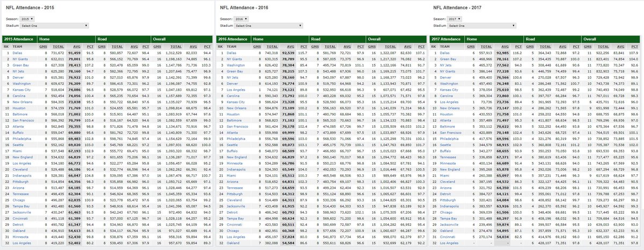
Task: Sort 2017 table by Road AVG column
Action: point(564,47)
